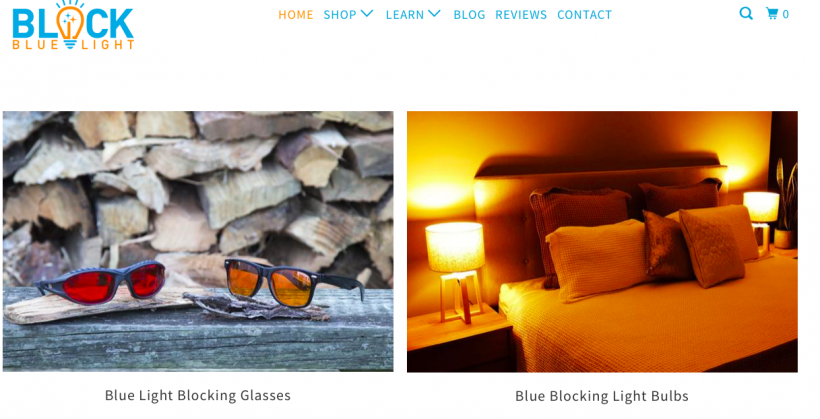This screenshot has height=419, width=820.
Task: Open the search magnifier icon
Action: click(x=746, y=14)
